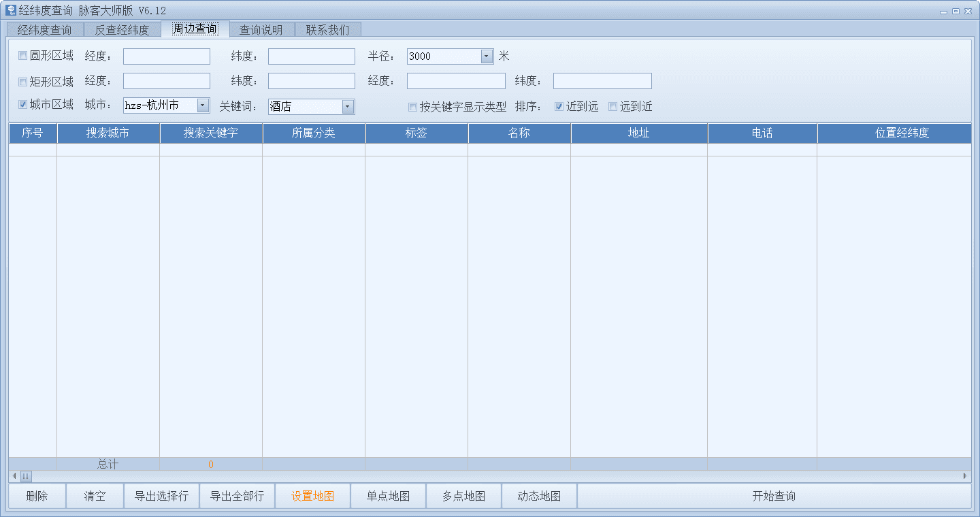Enable 按关键字显示类型 checkbox
This screenshot has height=517, width=980.
tap(412, 107)
